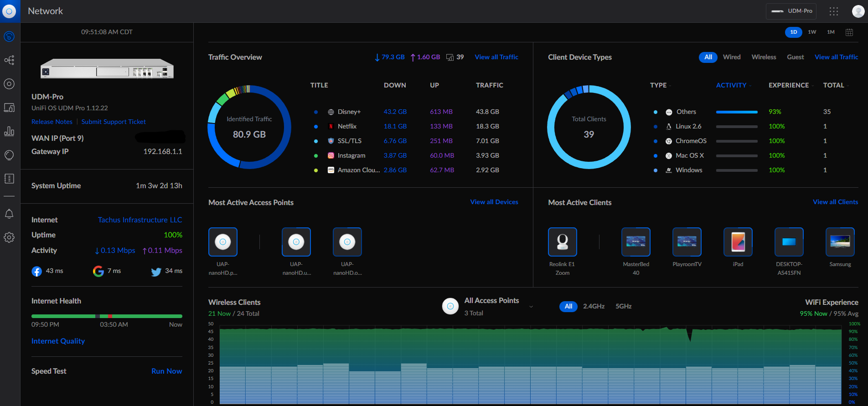Run the speed test now
Image resolution: width=868 pixels, height=406 pixels.
pos(167,371)
